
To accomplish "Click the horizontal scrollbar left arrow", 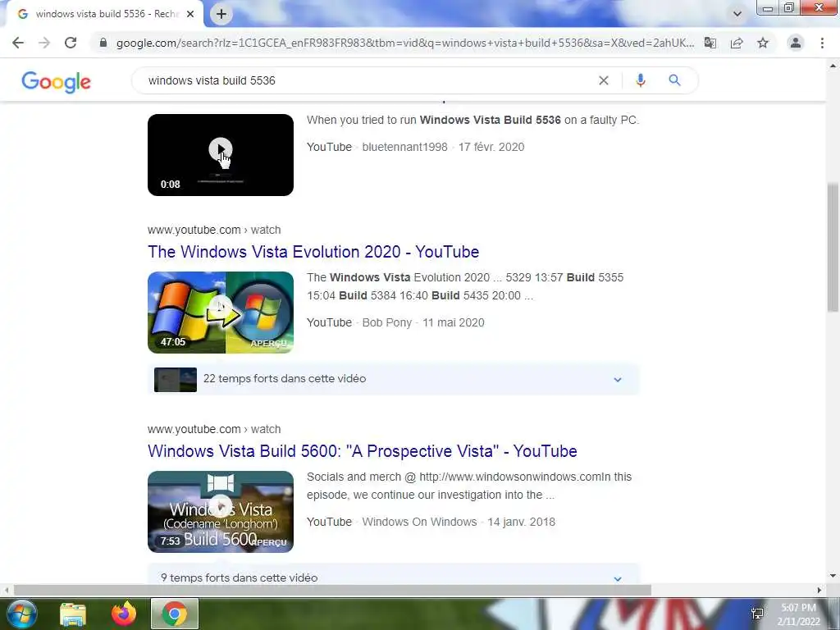I will point(6,590).
